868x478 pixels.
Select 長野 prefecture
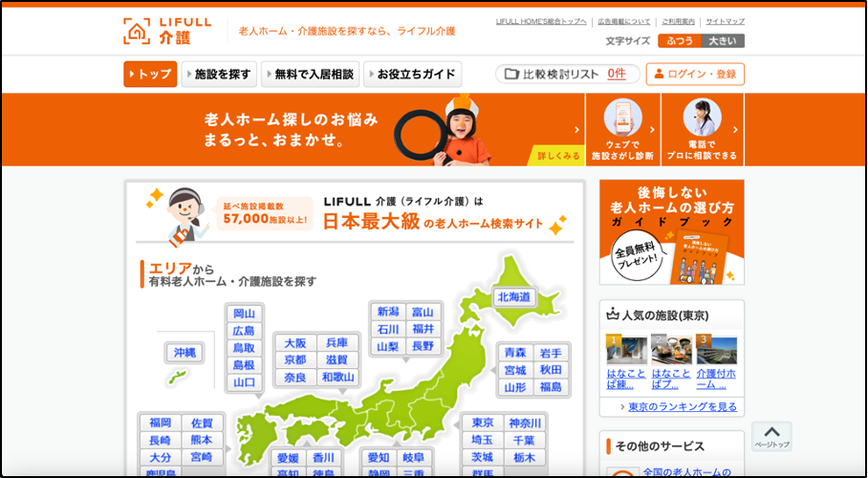tap(423, 346)
